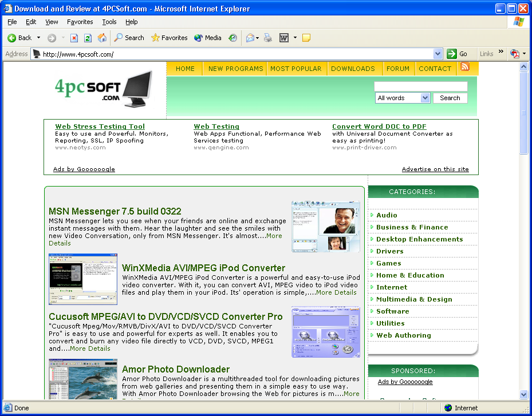This screenshot has height=416, width=532.
Task: Print page using printer icon
Action: [x=268, y=38]
